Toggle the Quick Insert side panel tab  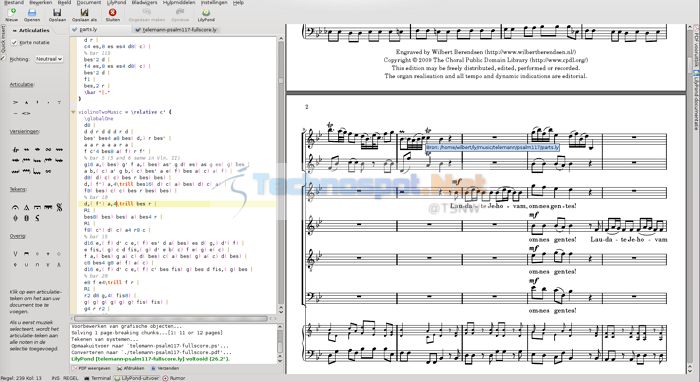pos(3,40)
